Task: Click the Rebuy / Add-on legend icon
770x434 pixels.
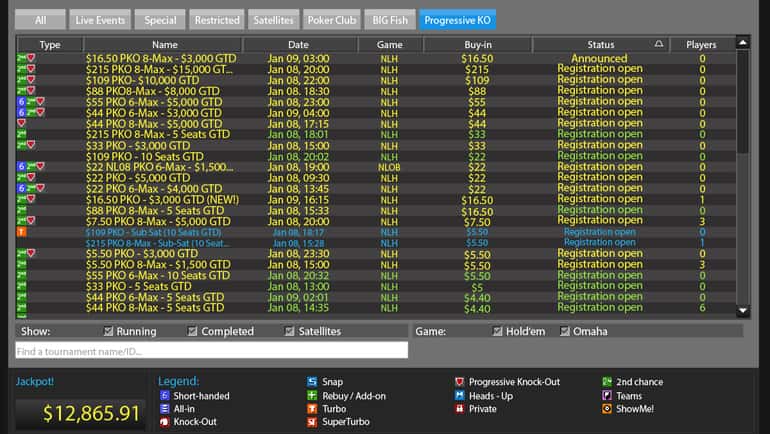Action: (x=312, y=396)
